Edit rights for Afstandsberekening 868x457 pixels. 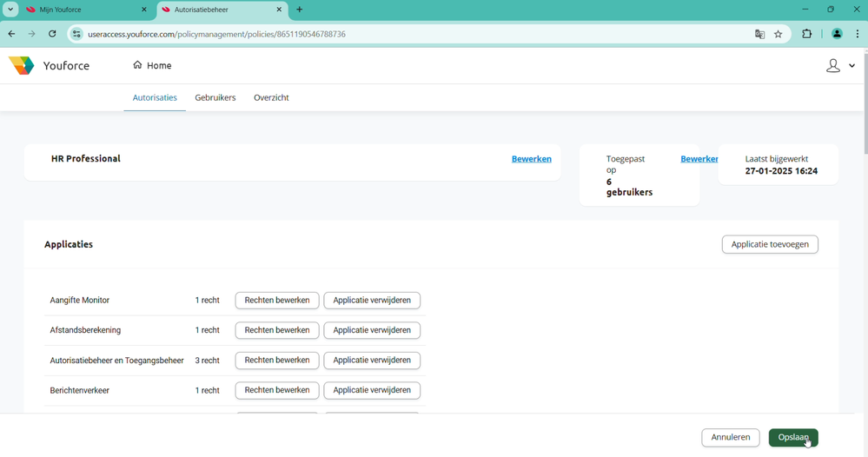coord(277,330)
